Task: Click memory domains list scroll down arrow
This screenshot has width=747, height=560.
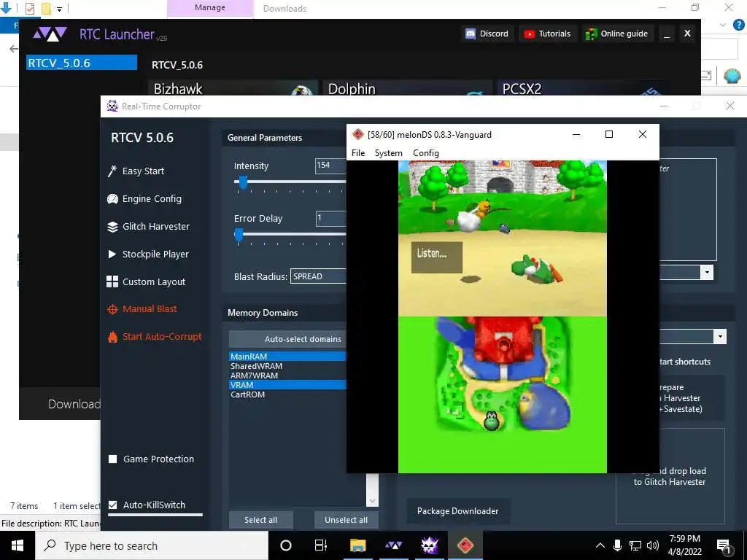Action: 372,500
